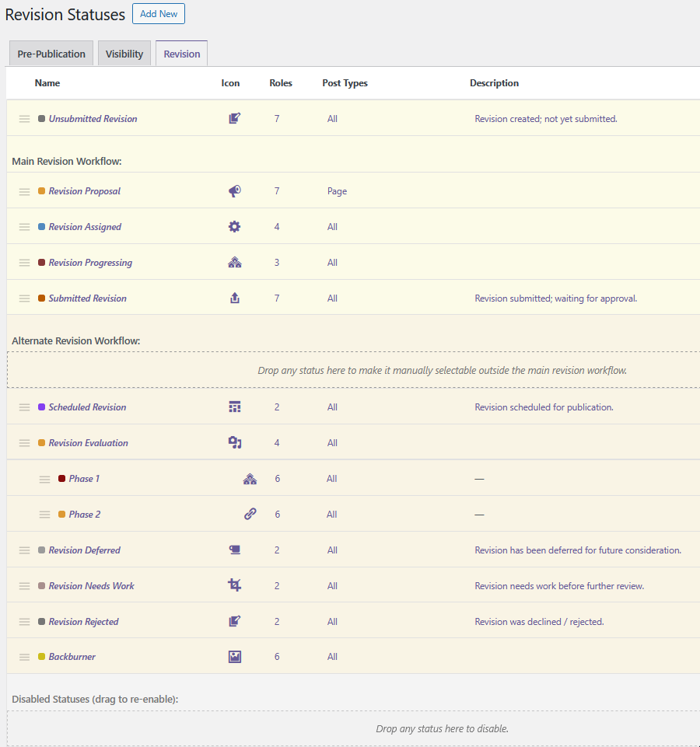Screen dimensions: 700x747
Task: Click the drag handle of Revision Progressing
Action: (x=24, y=263)
